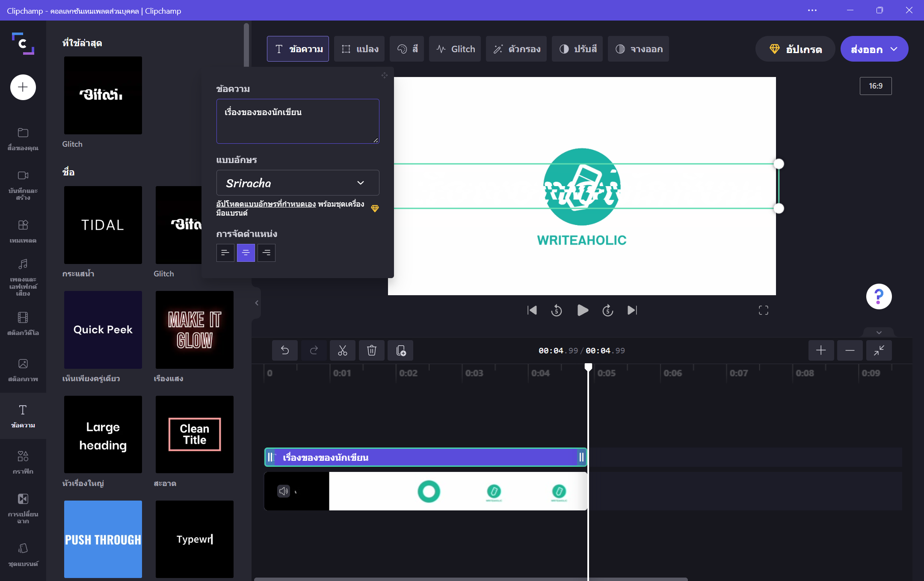Select the Push Through template
The height and width of the screenshot is (581, 924).
click(103, 539)
